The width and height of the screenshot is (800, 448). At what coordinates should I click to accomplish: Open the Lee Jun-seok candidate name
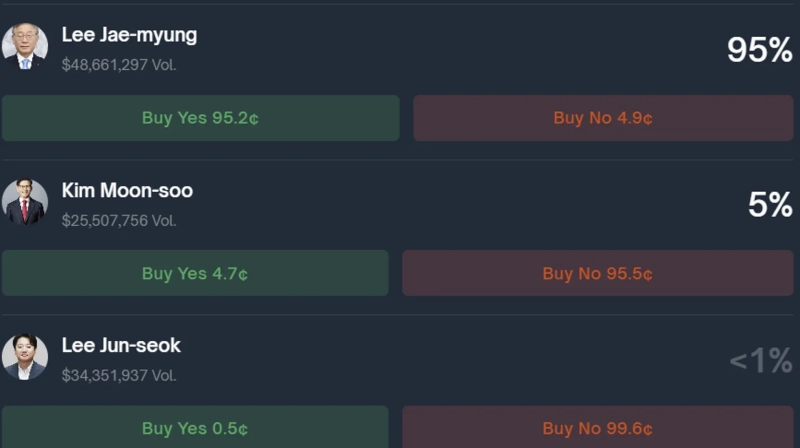tap(121, 345)
